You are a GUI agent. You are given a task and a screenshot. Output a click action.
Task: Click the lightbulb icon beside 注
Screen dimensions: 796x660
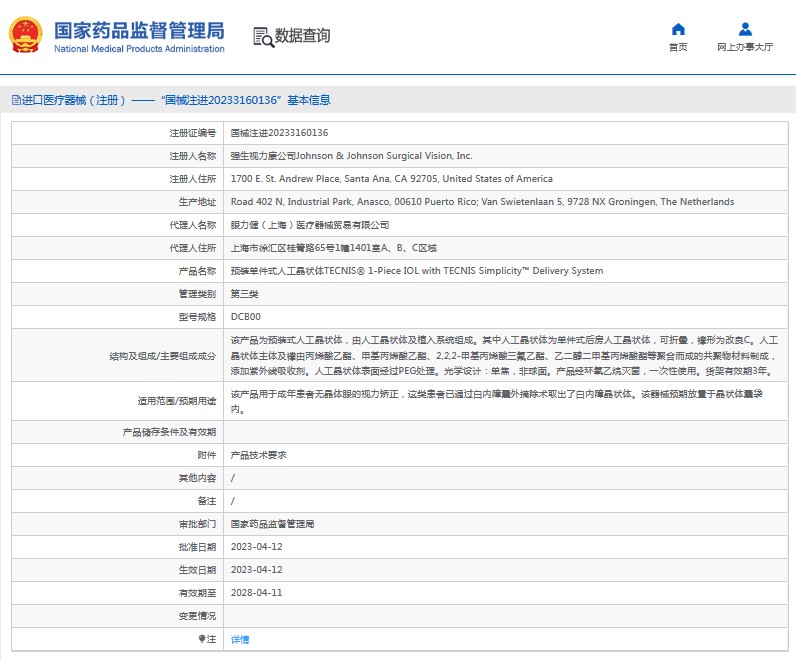tap(202, 639)
